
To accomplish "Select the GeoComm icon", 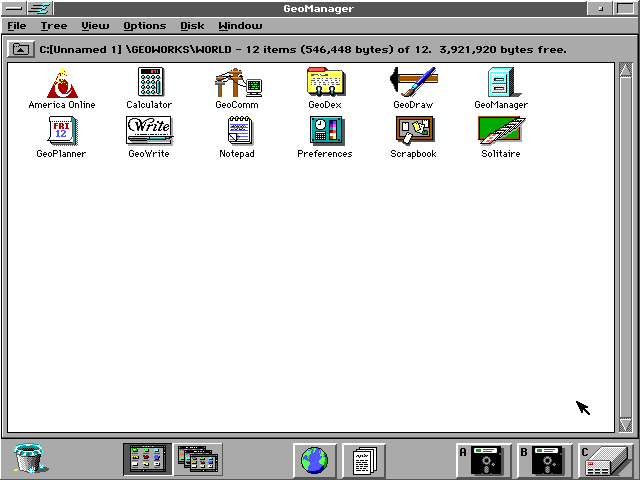I will click(x=238, y=82).
